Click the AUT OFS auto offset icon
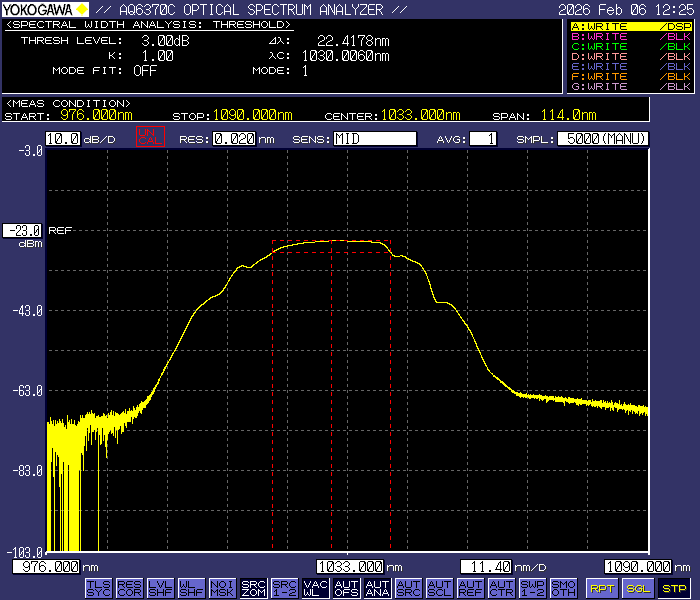Screen dimensions: 700x600 pos(346,588)
